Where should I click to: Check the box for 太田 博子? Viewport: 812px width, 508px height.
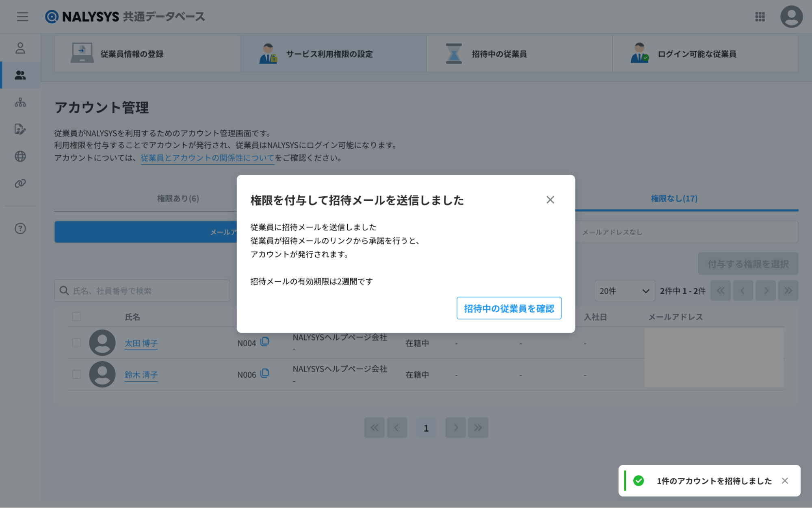tap(77, 343)
